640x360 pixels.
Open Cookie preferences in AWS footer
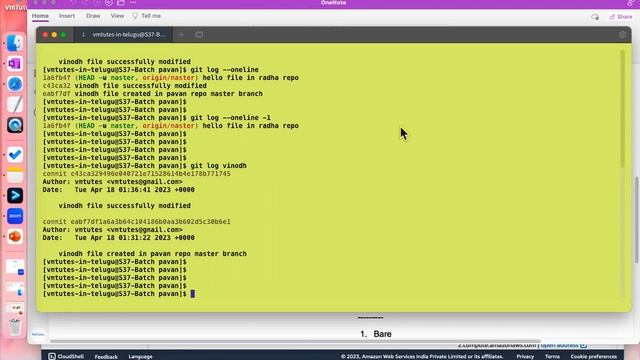[593, 357]
